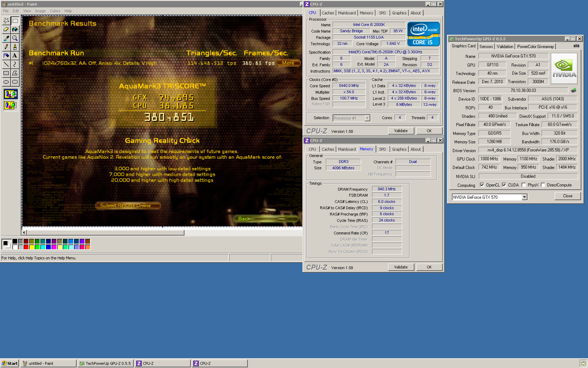
Task: Switch to Sensors tab in GPU-Z
Action: pos(486,47)
